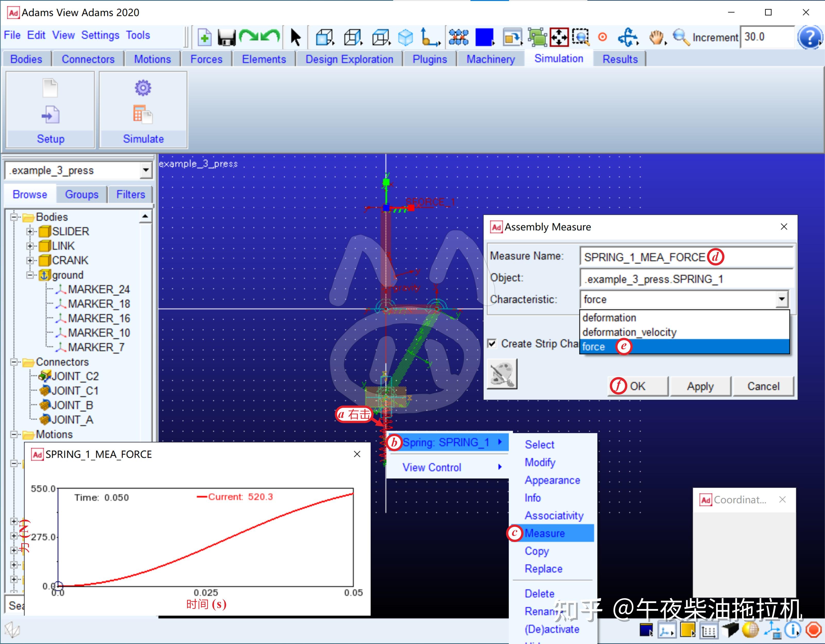Expand the LINK body node
This screenshot has height=644, width=825.
pos(30,246)
